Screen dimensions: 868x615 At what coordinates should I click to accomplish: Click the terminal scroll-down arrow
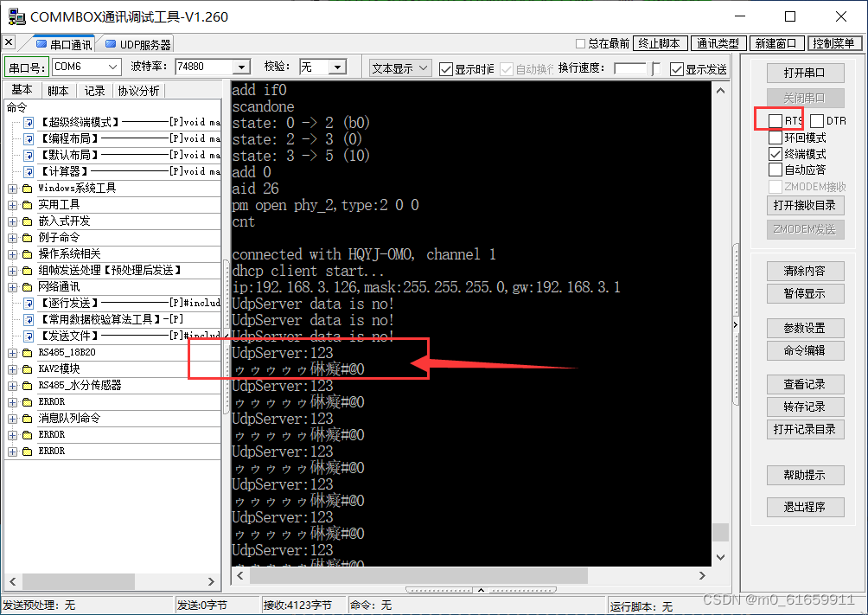point(720,557)
